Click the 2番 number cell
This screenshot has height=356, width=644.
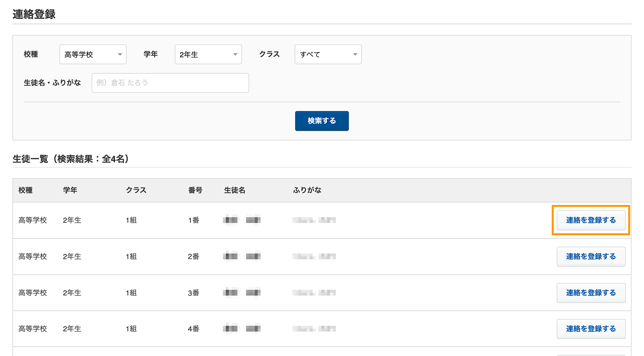[194, 256]
